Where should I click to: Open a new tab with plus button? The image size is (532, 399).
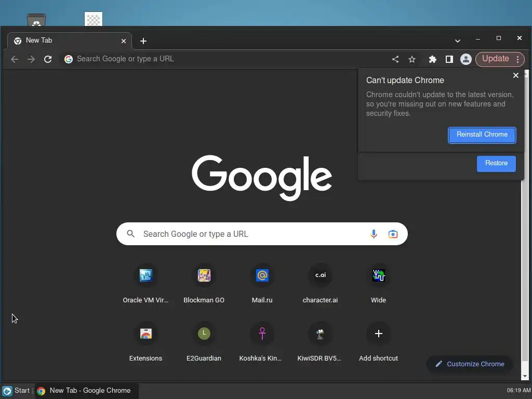point(143,41)
